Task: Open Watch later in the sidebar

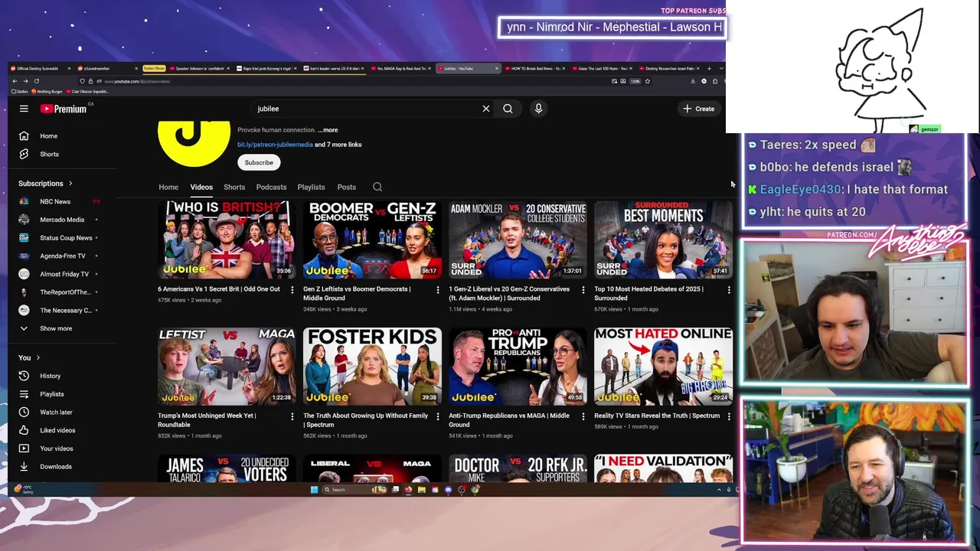Action: click(55, 412)
